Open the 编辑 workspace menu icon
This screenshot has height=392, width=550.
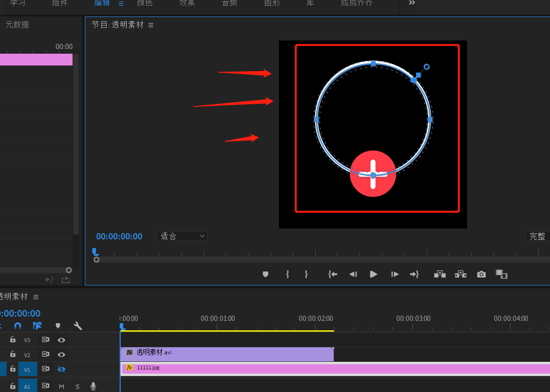click(x=121, y=3)
